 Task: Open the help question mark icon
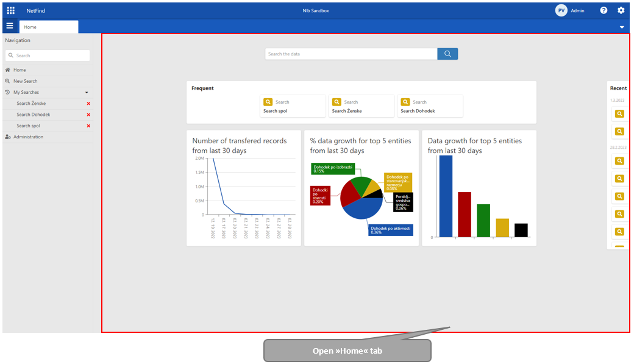[604, 10]
